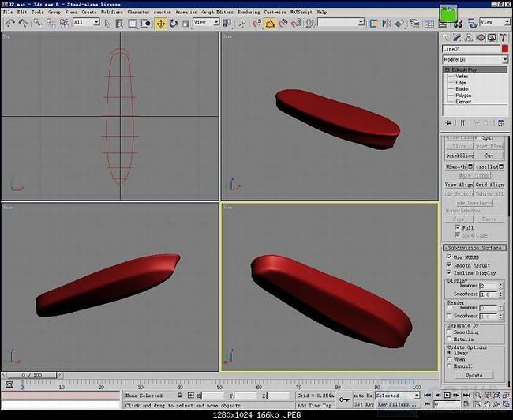Screen dimensions: 513x420
Task: Click the Bind to Space Warp icon
Action: [64, 23]
